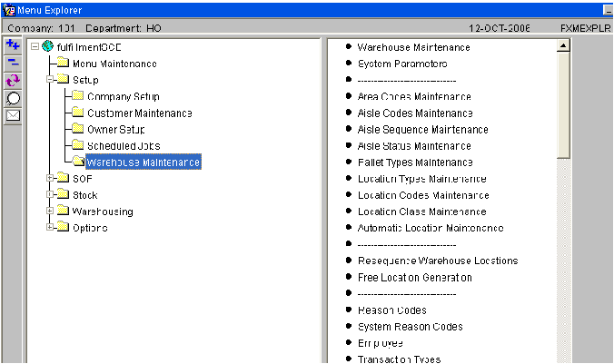This screenshot has height=364, width=614.
Task: Click the right list scrollbar thumb
Action: (x=563, y=105)
